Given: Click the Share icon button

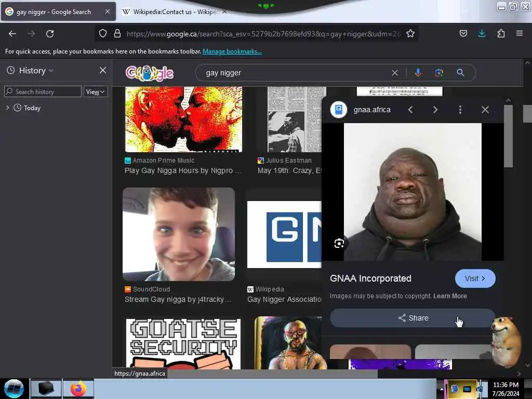Looking at the screenshot, I should click(x=412, y=318).
